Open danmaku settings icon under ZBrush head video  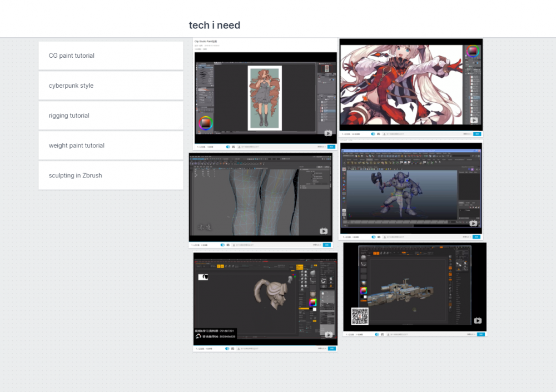pos(232,349)
